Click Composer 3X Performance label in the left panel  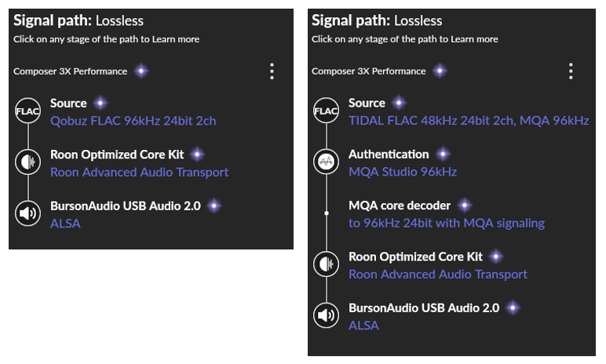[71, 71]
